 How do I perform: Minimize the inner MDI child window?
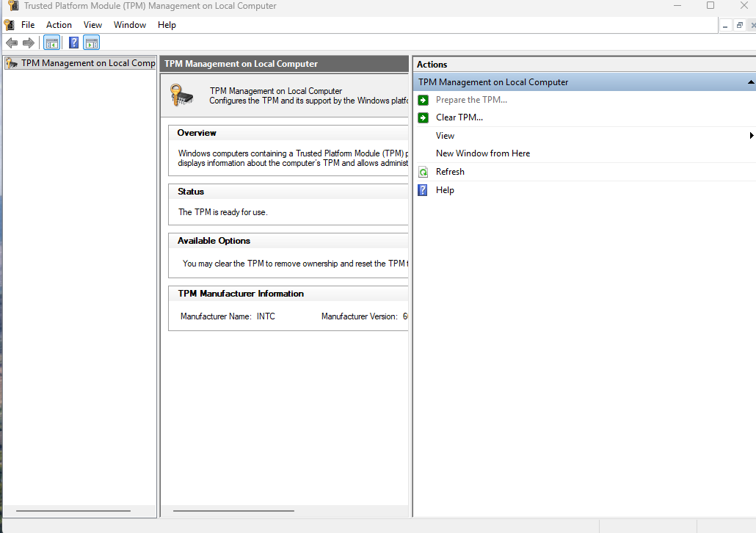725,26
